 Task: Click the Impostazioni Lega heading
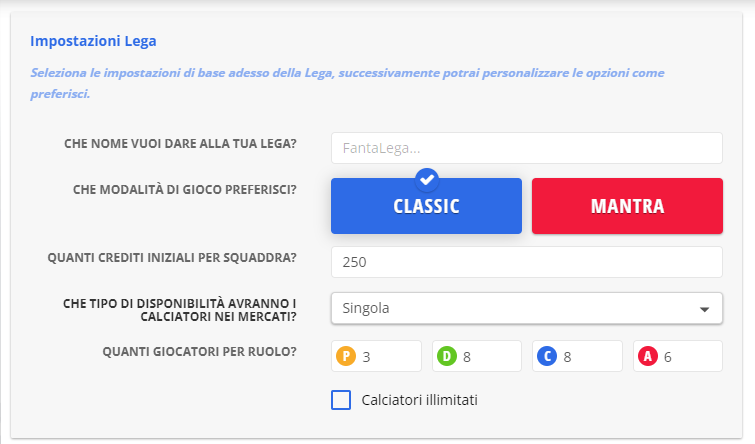(x=93, y=41)
